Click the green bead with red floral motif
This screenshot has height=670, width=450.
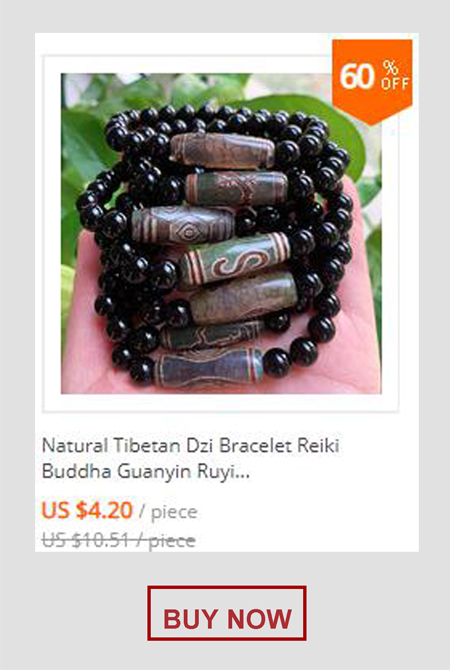(x=237, y=188)
